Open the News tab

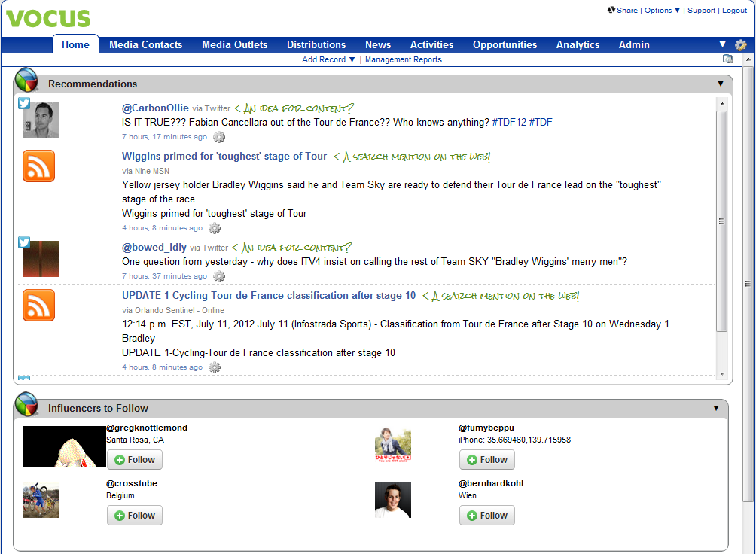tap(378, 45)
